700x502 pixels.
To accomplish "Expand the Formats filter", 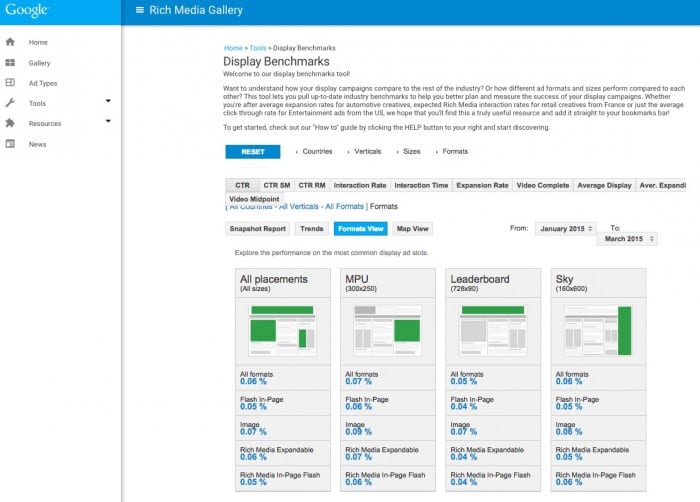I will pos(452,151).
